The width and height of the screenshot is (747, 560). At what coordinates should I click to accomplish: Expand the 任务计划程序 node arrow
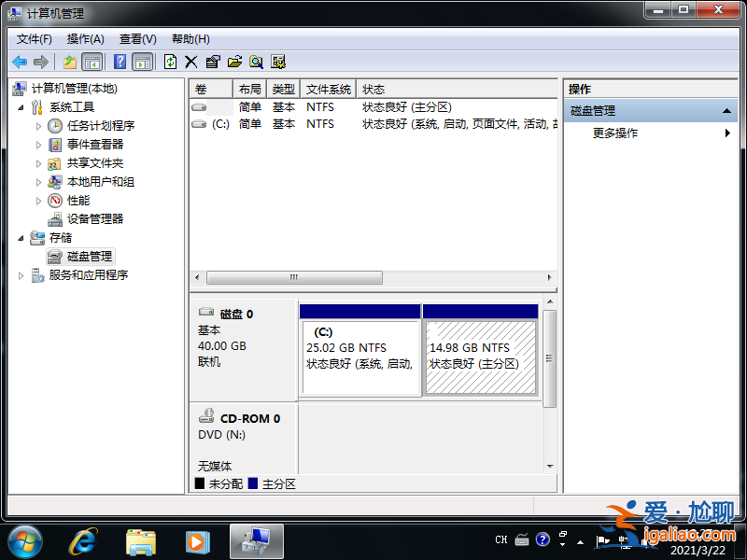(x=40, y=125)
